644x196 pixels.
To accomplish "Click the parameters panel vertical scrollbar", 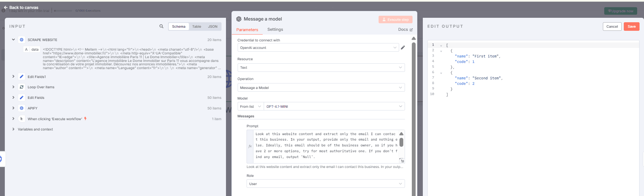I will pos(414,116).
